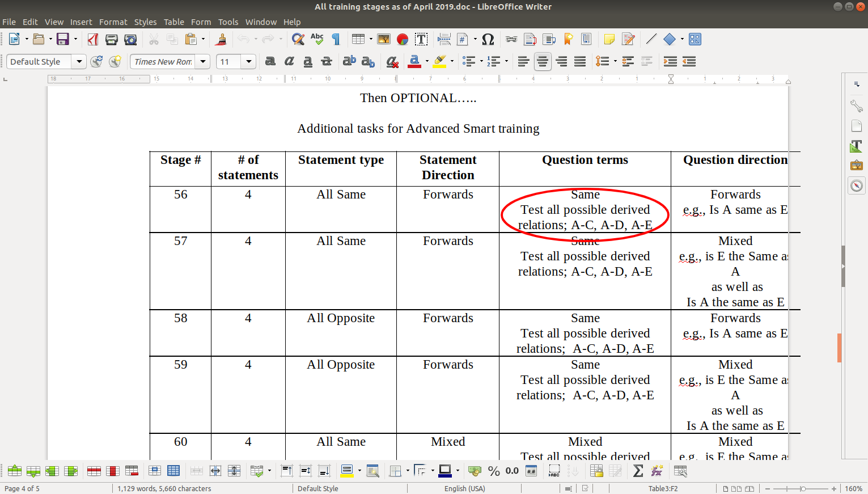The image size is (868, 494).
Task: Expand the Default Style paragraph dropdown
Action: 79,61
